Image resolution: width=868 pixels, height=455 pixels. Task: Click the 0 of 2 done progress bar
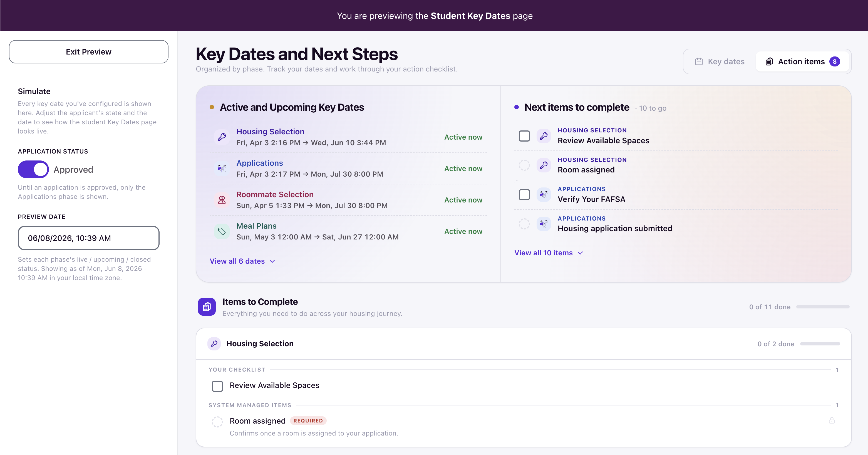820,344
